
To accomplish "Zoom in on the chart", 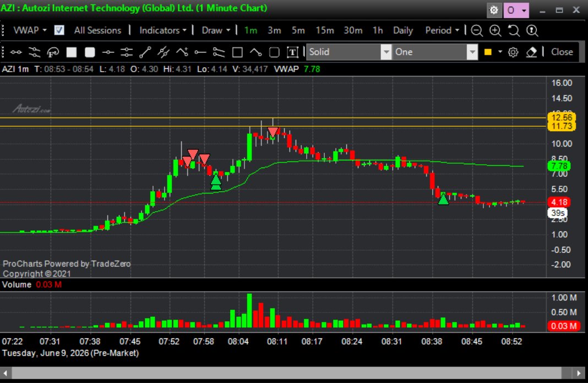I will pos(496,30).
